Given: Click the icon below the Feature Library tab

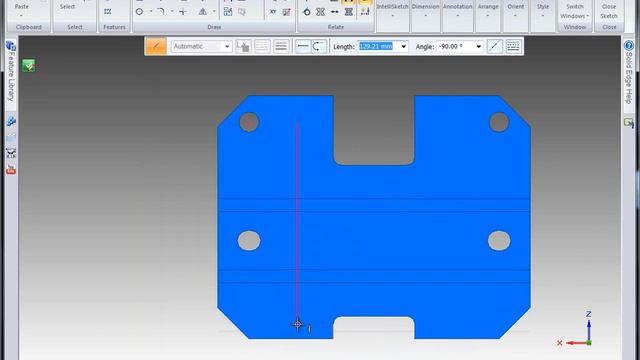Looking at the screenshot, I should (x=11, y=121).
